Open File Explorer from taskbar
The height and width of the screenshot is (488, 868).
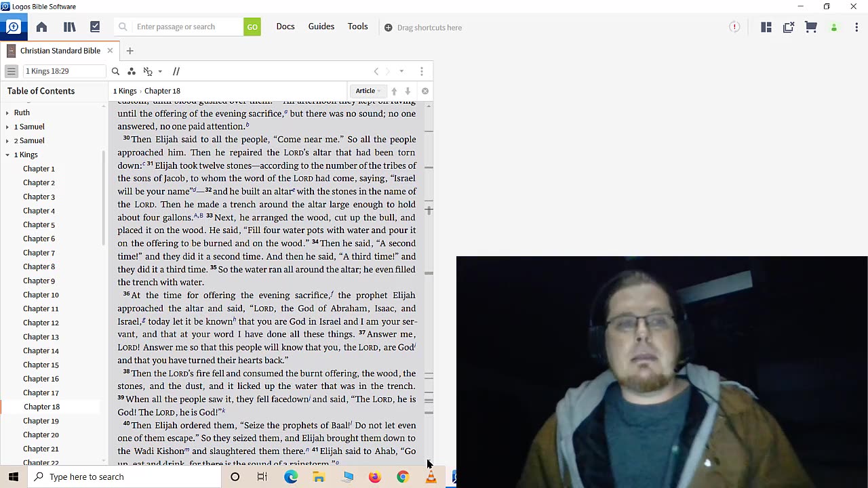[x=319, y=476]
